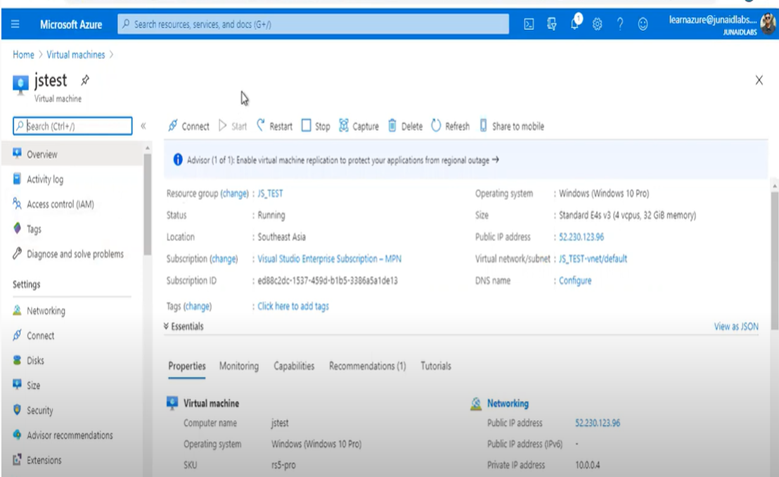Image resolution: width=779 pixels, height=477 pixels.
Task: Open the help question mark
Action: (620, 24)
